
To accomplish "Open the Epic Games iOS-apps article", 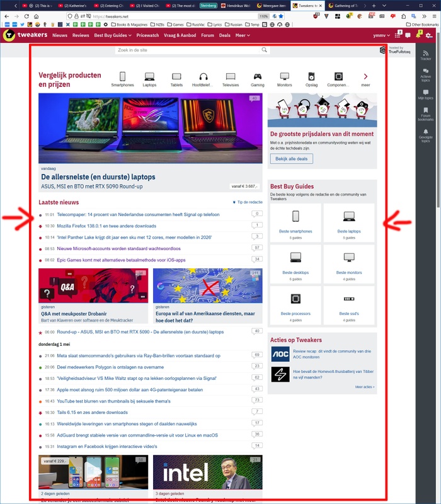I will (121, 260).
